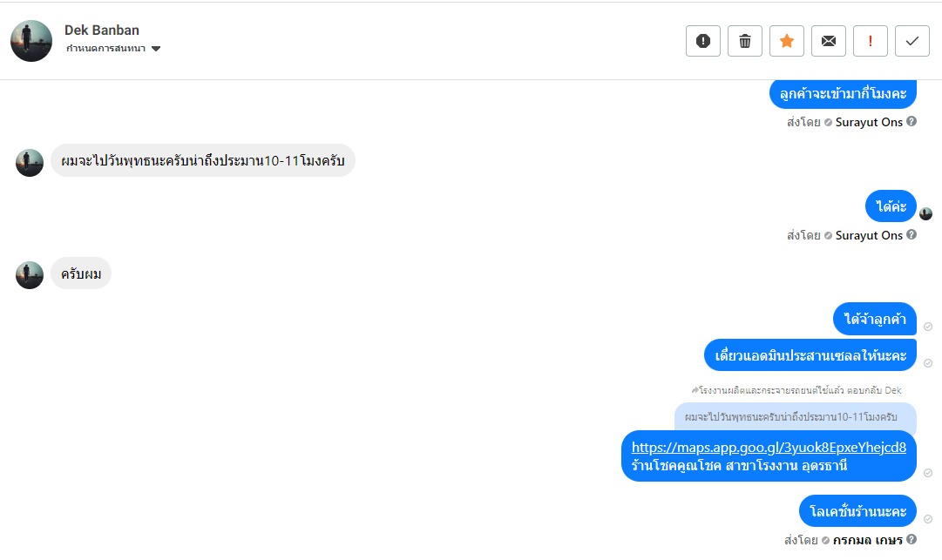The width and height of the screenshot is (942, 560).
Task: Open the Dek Banban contact name
Action: click(x=102, y=30)
